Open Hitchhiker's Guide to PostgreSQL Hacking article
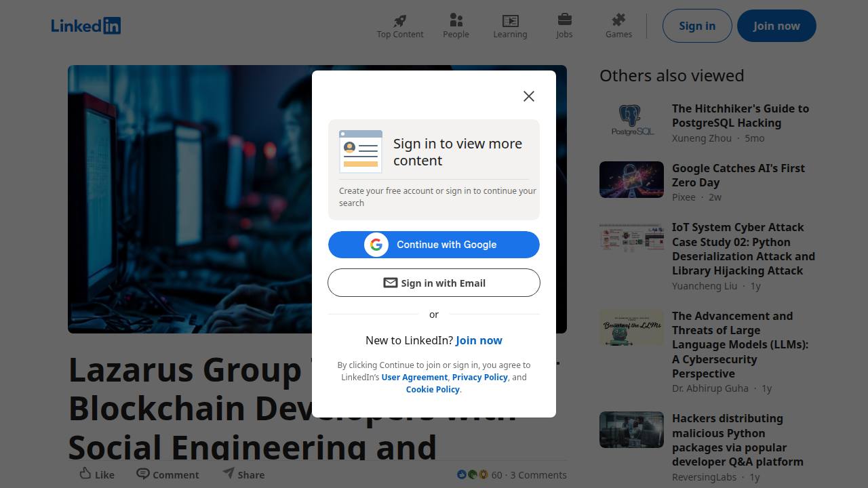 (x=741, y=116)
